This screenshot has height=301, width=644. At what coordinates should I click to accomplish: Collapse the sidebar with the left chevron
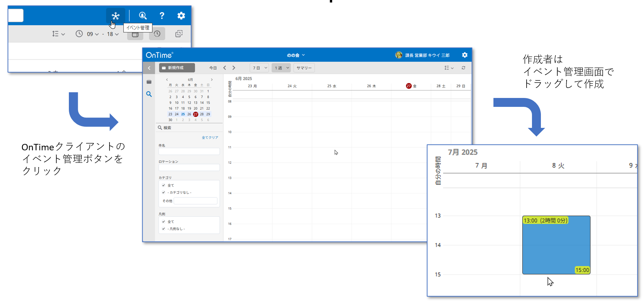click(149, 68)
